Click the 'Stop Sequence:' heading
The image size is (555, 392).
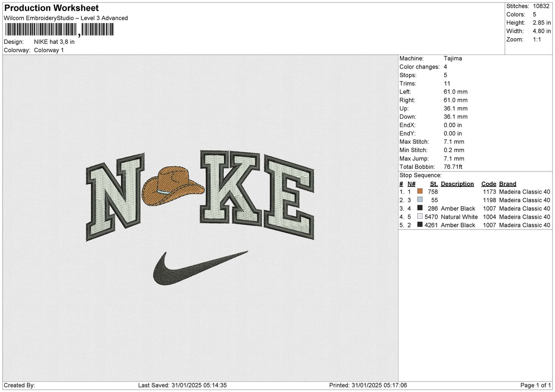point(420,176)
